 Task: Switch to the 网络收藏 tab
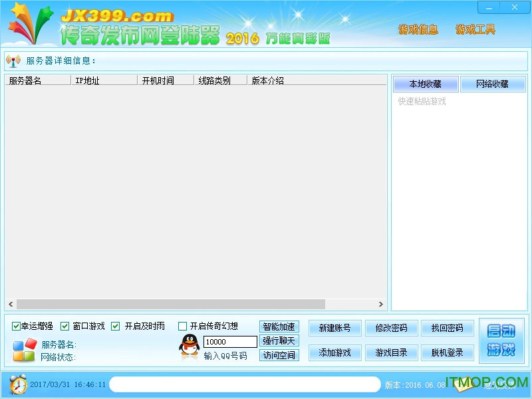[493, 84]
